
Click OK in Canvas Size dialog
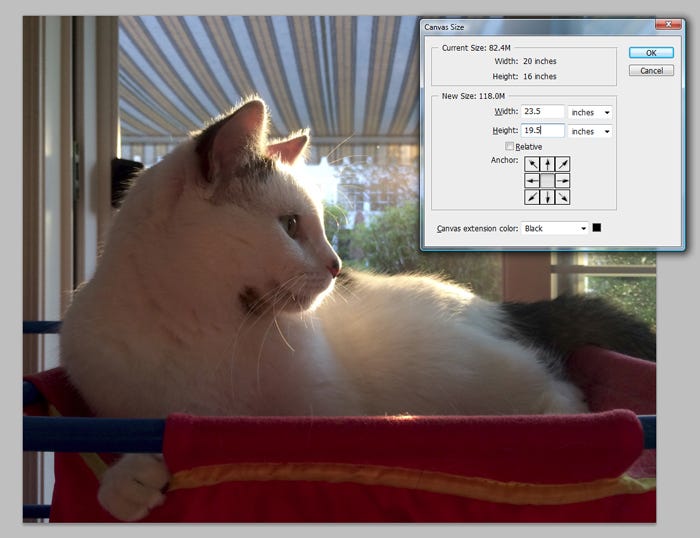tap(651, 53)
